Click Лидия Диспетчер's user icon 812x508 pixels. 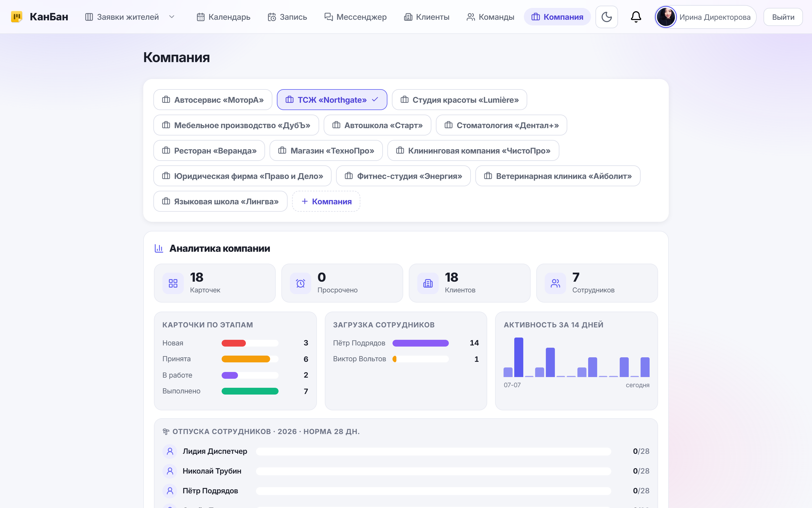pyautogui.click(x=170, y=451)
